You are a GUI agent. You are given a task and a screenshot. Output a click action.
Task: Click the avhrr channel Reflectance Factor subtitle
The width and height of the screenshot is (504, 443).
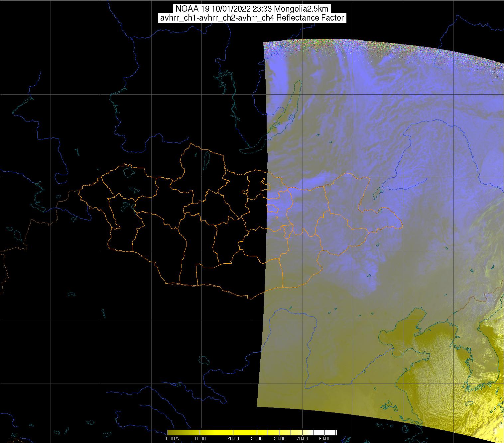click(252, 18)
